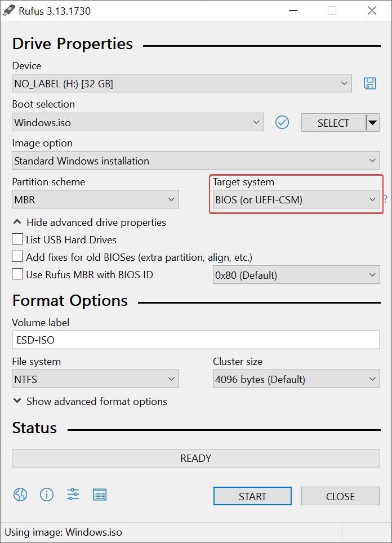Show the log list icon
Image resolution: width=392 pixels, height=543 pixels.
pos(100,495)
